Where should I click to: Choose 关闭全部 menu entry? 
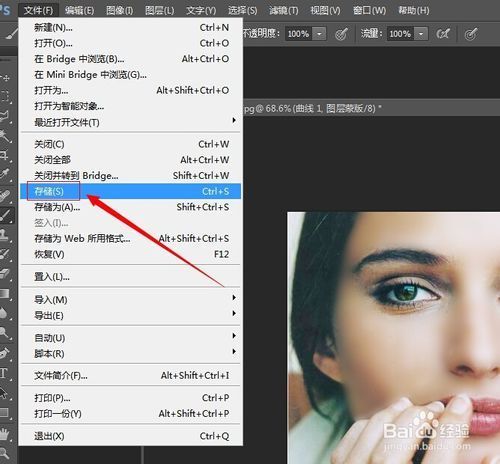[131, 160]
